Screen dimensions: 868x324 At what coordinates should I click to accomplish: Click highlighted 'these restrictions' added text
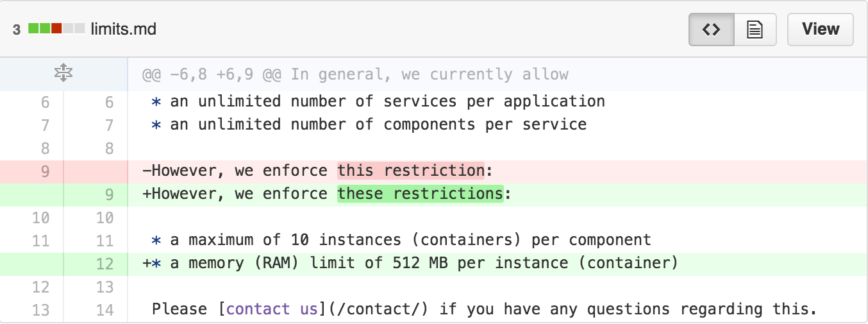(x=421, y=194)
